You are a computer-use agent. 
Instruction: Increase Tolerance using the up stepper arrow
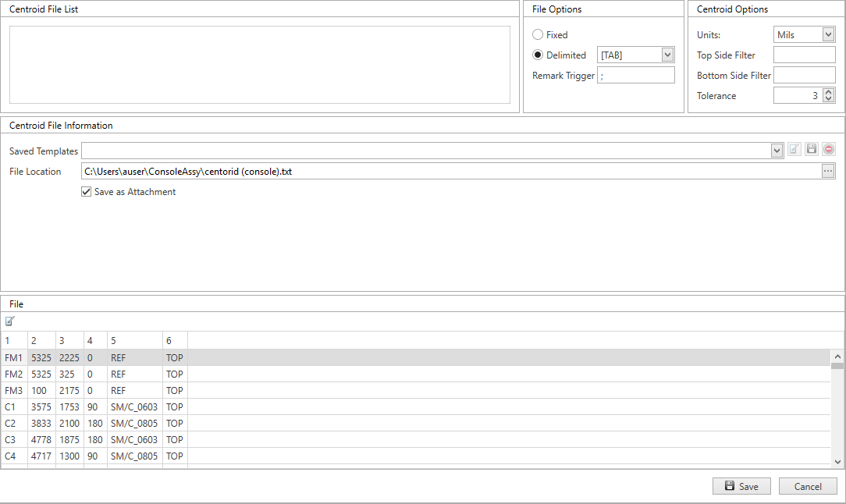click(x=830, y=91)
